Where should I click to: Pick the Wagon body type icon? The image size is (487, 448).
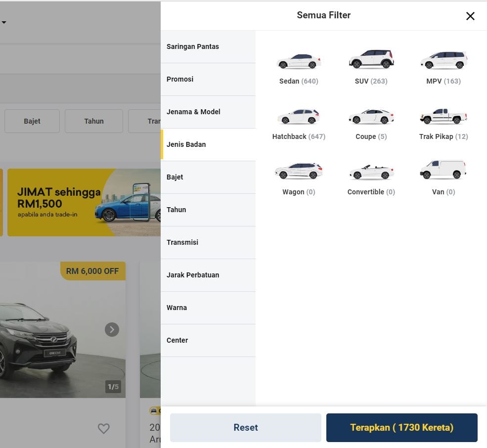[299, 171]
